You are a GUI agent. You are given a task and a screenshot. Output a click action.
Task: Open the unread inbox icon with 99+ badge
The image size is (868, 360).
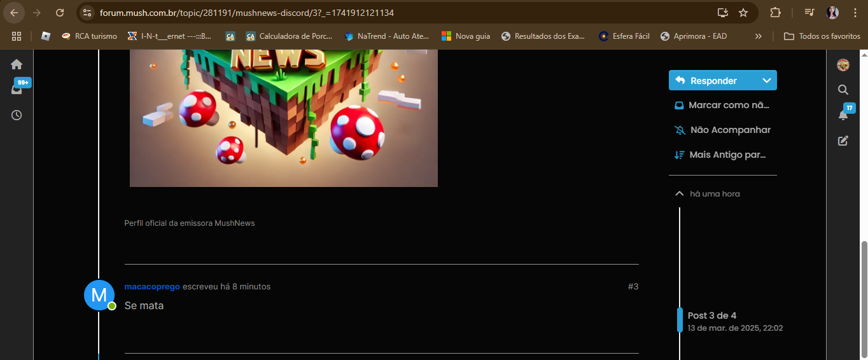[18, 88]
